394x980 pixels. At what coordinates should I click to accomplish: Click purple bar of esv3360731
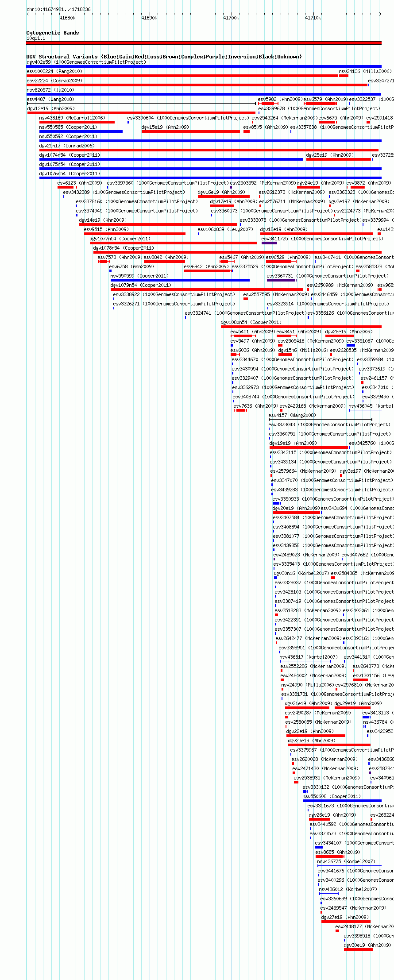(282, 280)
